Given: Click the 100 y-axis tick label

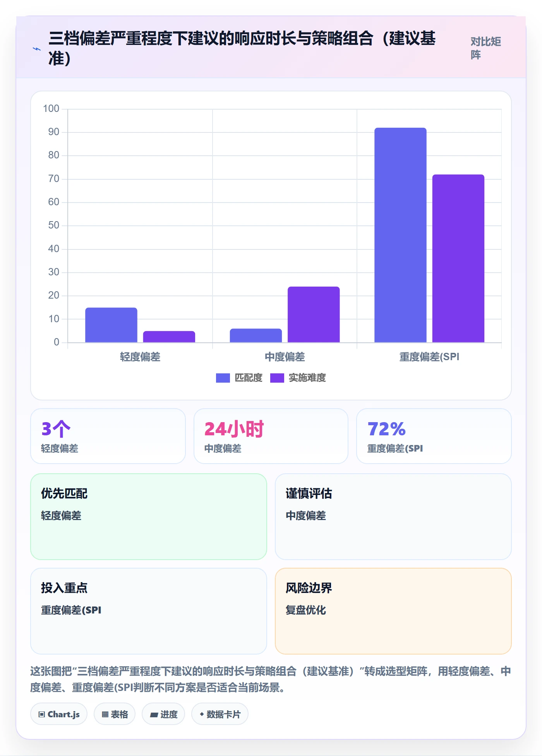Looking at the screenshot, I should click(x=51, y=109).
